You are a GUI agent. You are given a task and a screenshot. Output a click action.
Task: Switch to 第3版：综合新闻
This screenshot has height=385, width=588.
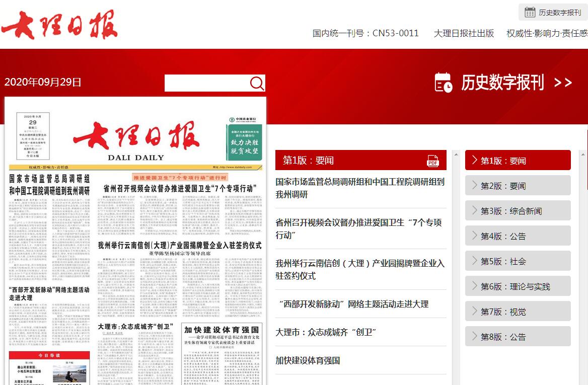tap(518, 211)
